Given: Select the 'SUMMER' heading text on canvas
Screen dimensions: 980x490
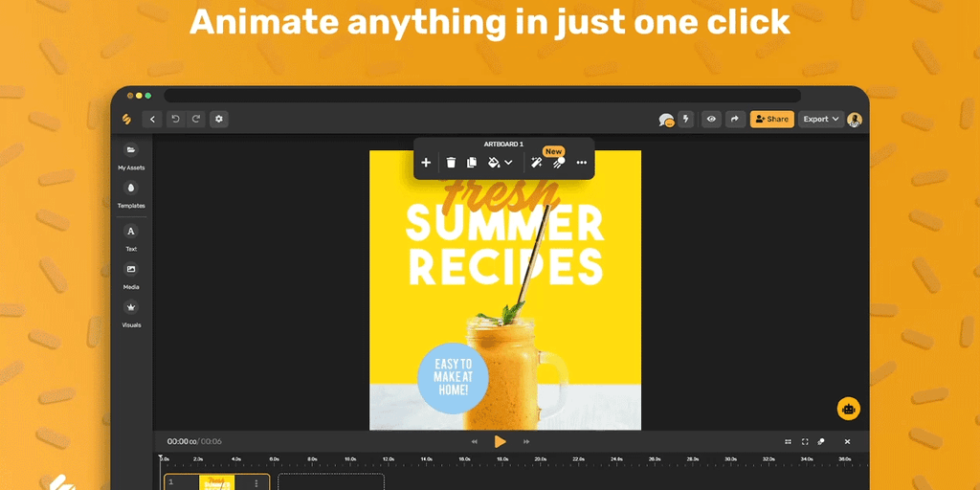Looking at the screenshot, I should [505, 224].
